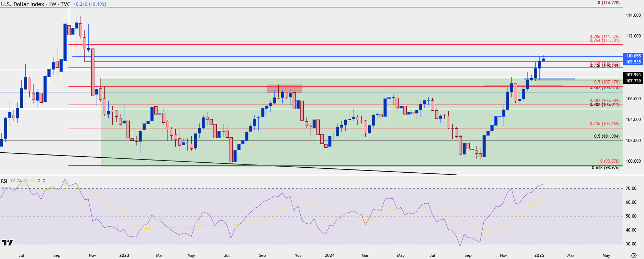Click the black 107.739 price label

(x=633, y=81)
